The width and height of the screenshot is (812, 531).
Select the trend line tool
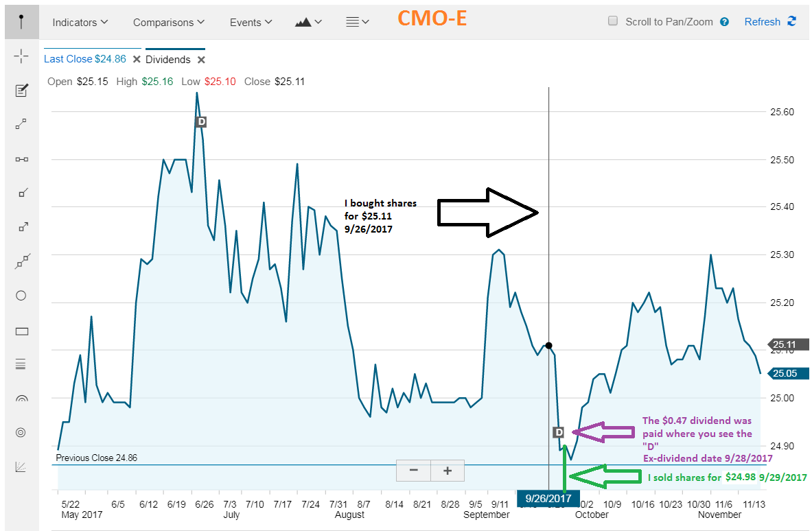21,124
